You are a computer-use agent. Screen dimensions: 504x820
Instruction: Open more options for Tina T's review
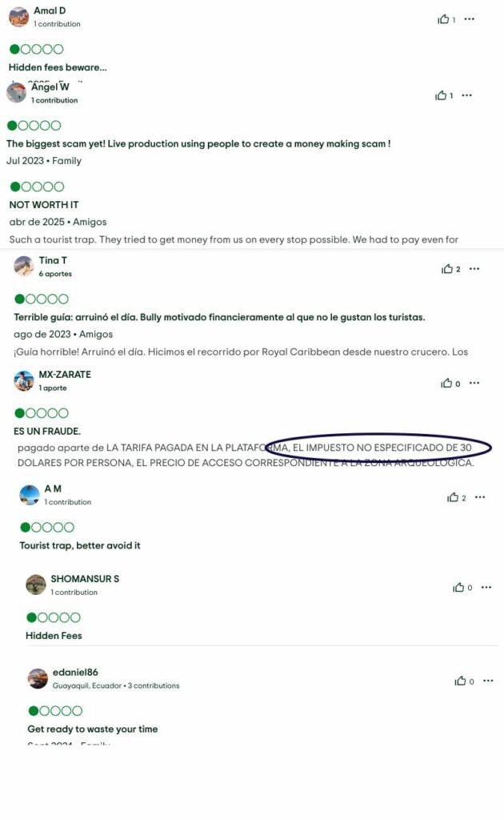coord(474,269)
